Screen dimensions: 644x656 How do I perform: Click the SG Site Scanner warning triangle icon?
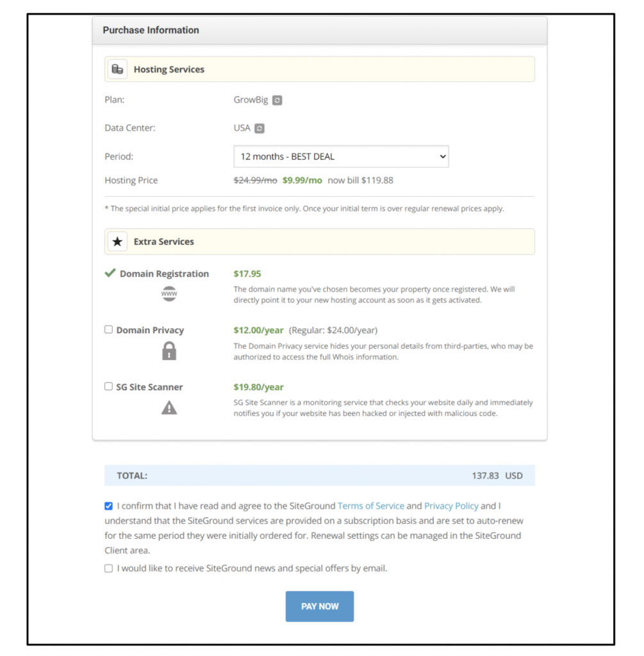tap(169, 407)
